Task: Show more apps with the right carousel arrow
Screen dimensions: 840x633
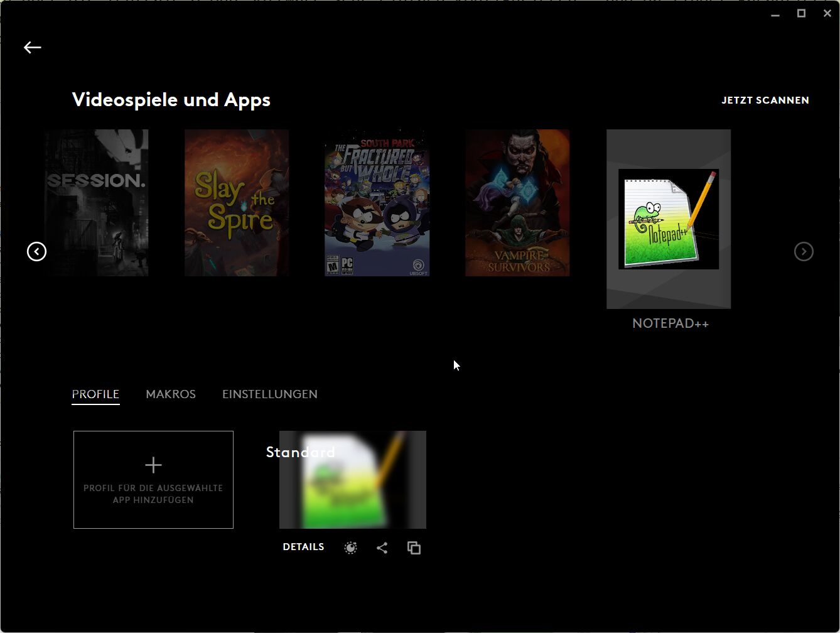Action: [804, 252]
